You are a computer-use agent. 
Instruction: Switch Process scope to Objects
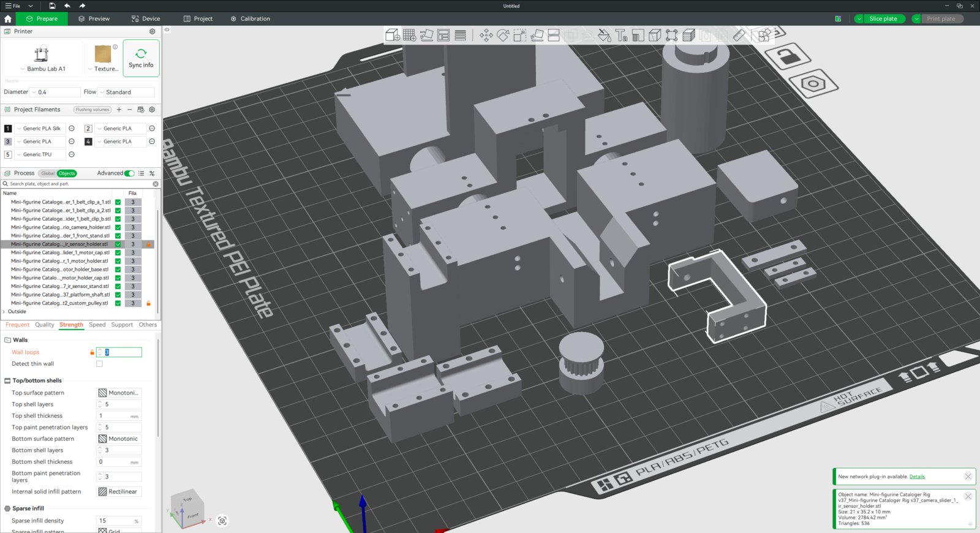pyautogui.click(x=67, y=173)
